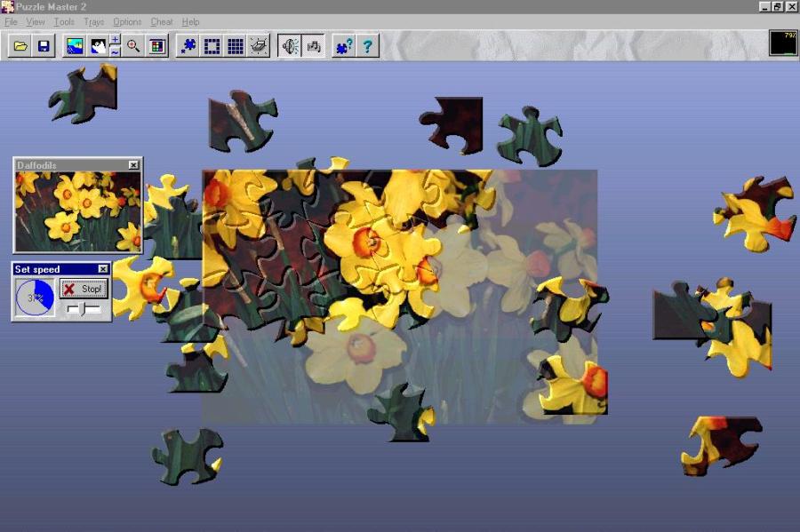Image resolution: width=800 pixels, height=532 pixels.
Task: Click the open folder toolbar icon
Action: pos(20,46)
